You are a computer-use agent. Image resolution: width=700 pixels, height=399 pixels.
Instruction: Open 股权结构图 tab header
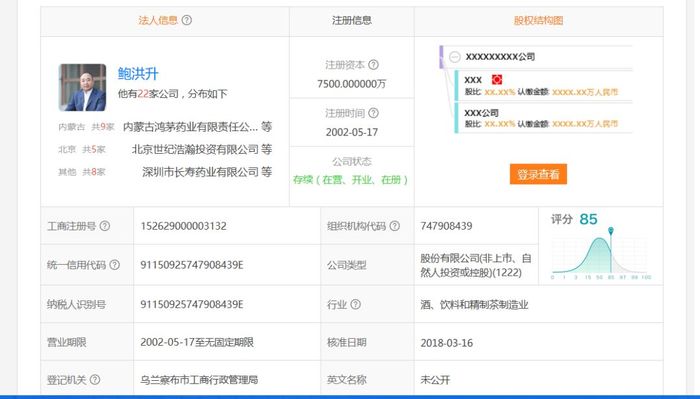click(x=538, y=20)
